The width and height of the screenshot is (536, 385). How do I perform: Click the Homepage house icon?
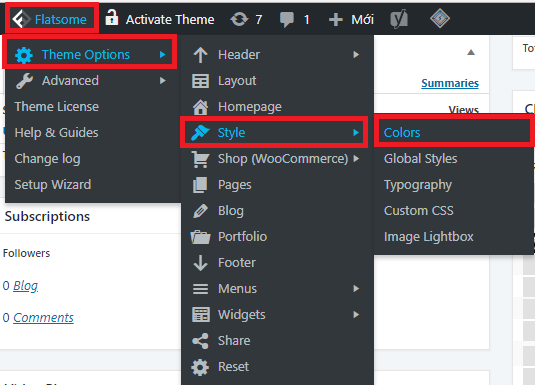point(200,107)
